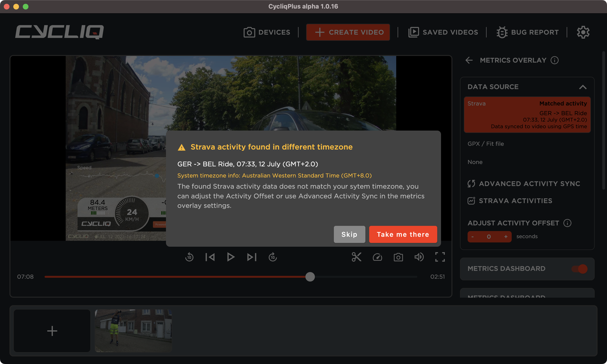Click the Devices camera icon
Viewport: 607px width, 364px height.
point(249,32)
